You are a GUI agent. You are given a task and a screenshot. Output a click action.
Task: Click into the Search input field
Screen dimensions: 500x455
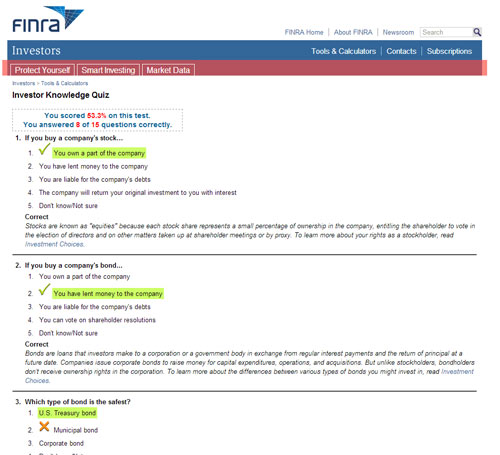click(446, 32)
